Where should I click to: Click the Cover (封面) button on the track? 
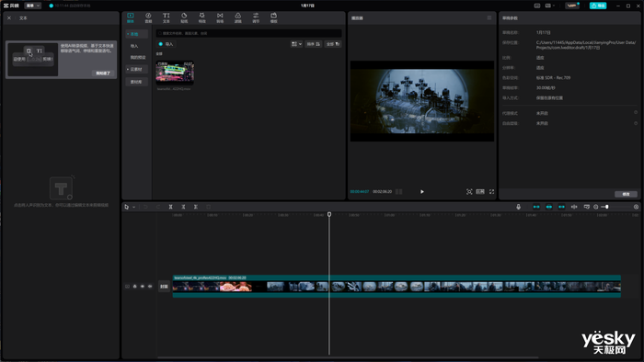point(164,286)
